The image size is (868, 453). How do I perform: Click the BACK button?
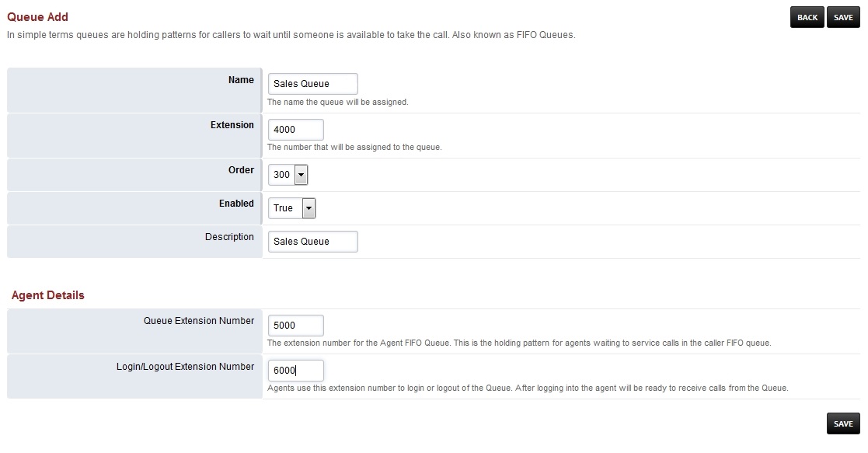807,17
